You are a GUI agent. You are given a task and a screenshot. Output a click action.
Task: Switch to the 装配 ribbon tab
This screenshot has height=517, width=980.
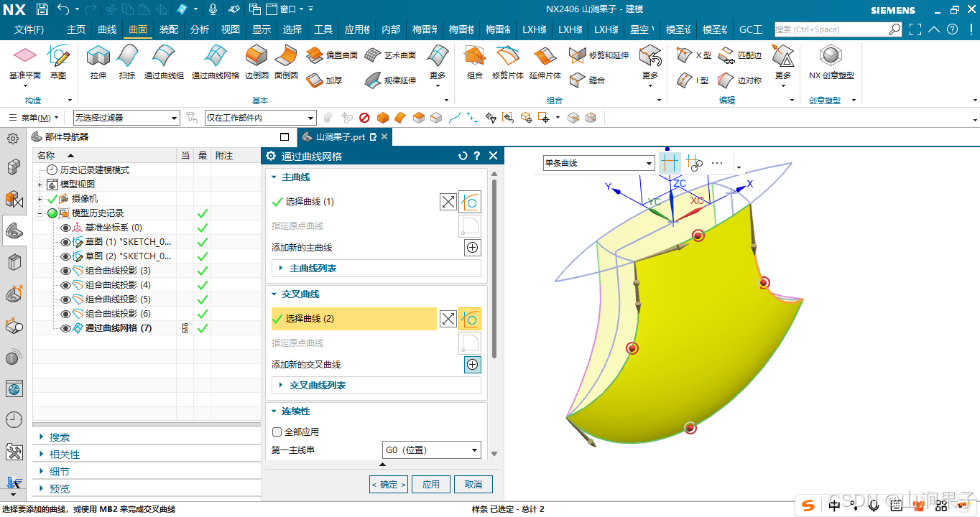tap(169, 29)
